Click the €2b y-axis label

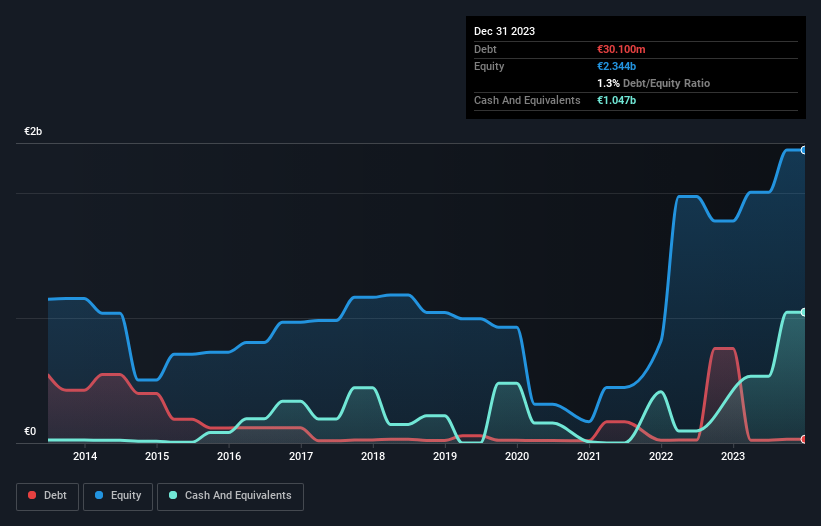click(x=33, y=131)
